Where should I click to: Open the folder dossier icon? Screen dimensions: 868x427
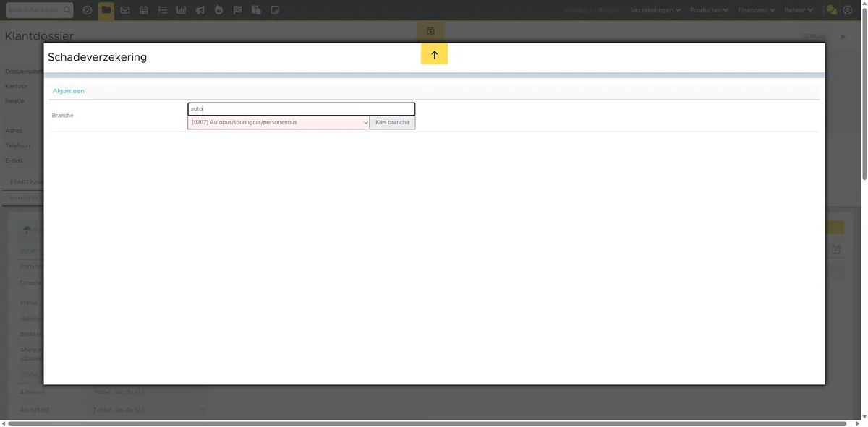106,10
